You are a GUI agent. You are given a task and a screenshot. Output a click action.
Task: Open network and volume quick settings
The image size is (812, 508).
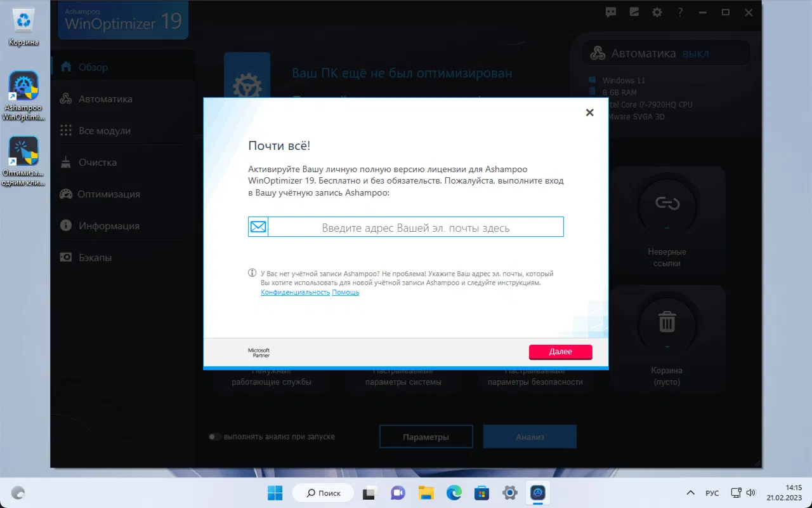tap(742, 493)
